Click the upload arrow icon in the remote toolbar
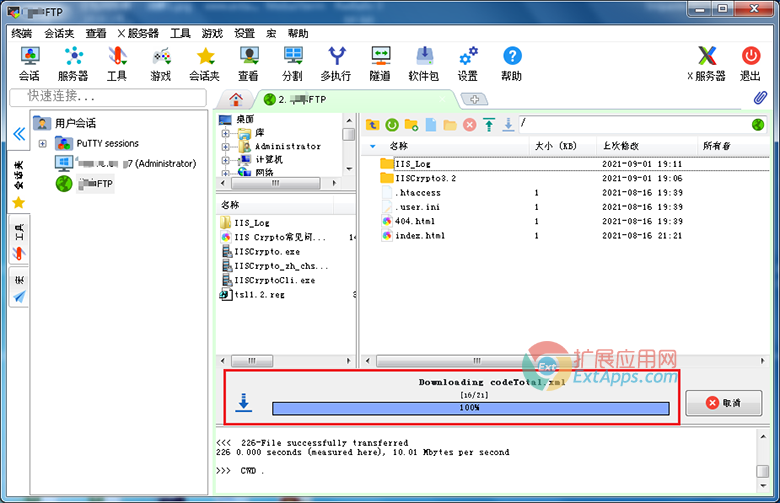This screenshot has width=780, height=503. point(489,125)
